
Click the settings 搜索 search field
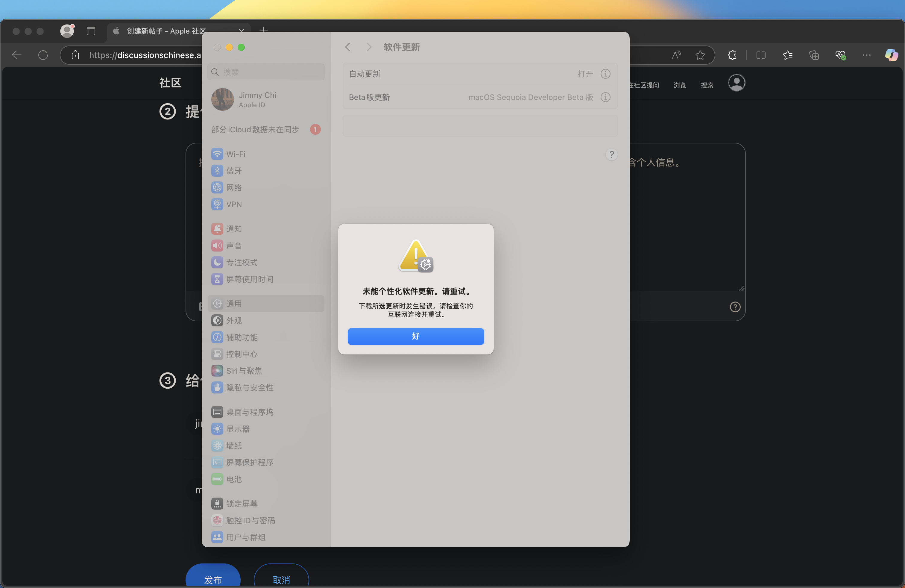[x=266, y=72]
